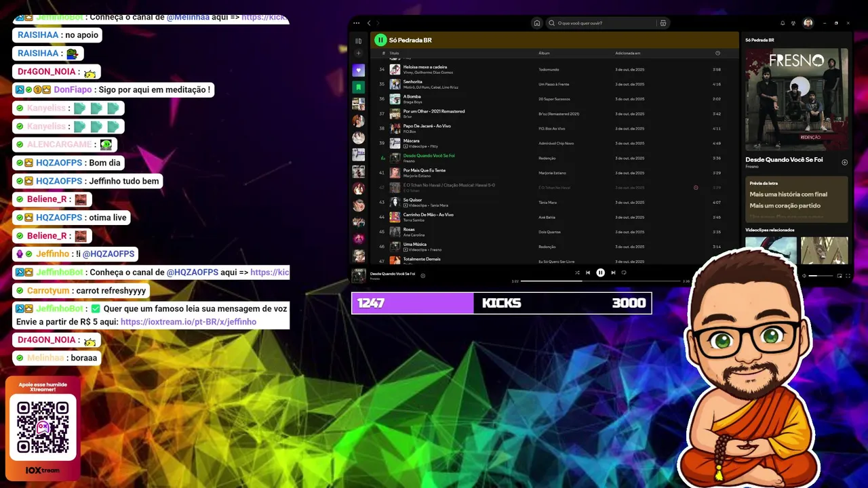Toggle the Your Library sidebar icon
The height and width of the screenshot is (488, 868).
[x=359, y=41]
